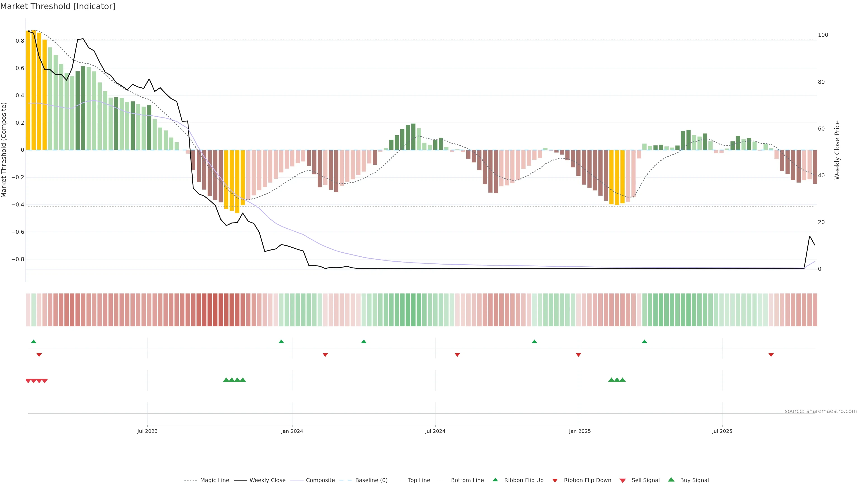Click last buy signal triangle in 2025
868x488 pixels.
623,380
